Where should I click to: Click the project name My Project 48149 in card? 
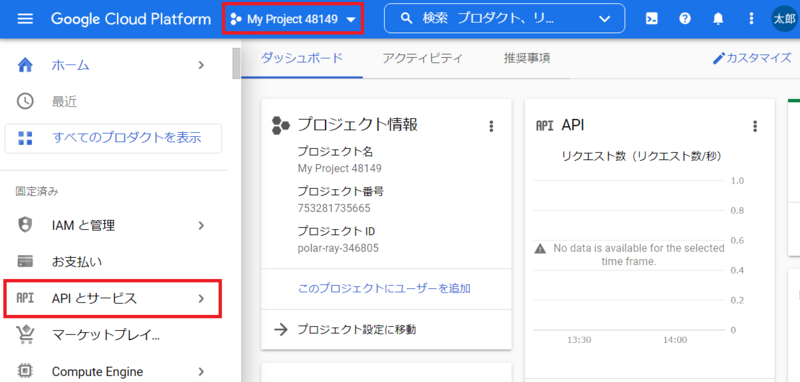(339, 168)
